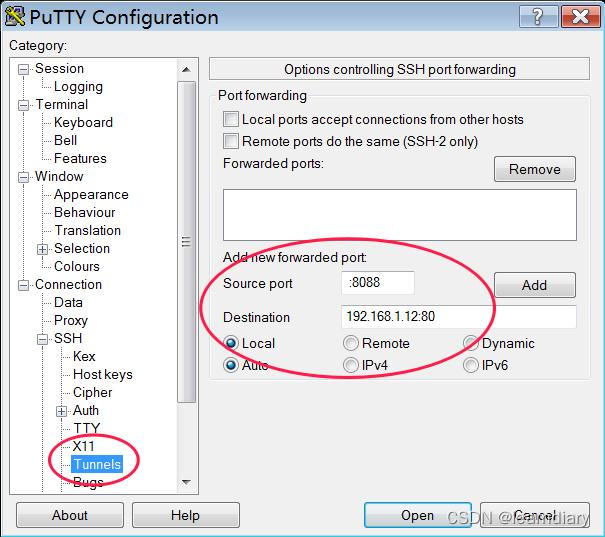The image size is (605, 537).
Task: Enable remote ports do the same checkbox
Action: pyautogui.click(x=231, y=141)
